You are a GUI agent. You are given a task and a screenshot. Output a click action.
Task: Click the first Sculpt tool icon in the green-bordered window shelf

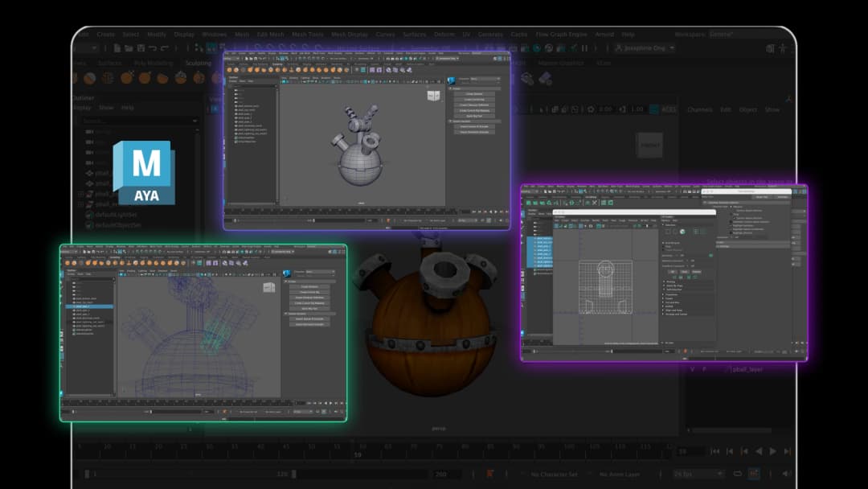tap(68, 263)
